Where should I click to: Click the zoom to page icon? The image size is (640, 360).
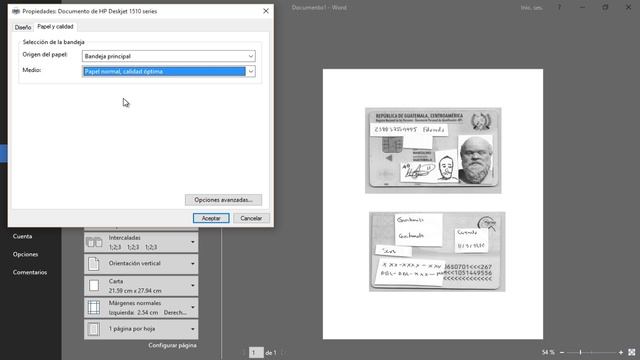click(631, 352)
